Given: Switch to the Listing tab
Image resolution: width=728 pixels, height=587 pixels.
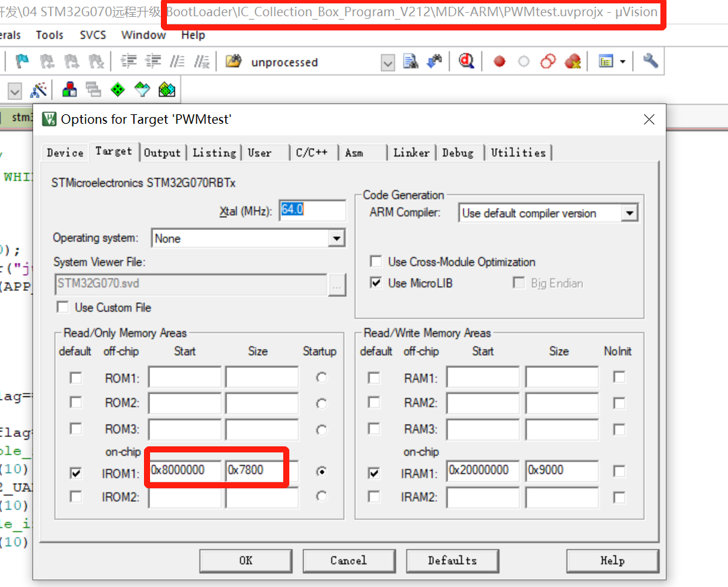Looking at the screenshot, I should coord(214,153).
